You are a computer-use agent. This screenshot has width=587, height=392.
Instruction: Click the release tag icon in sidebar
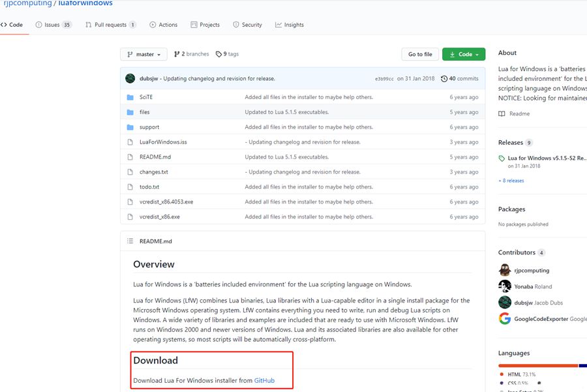[x=502, y=158]
